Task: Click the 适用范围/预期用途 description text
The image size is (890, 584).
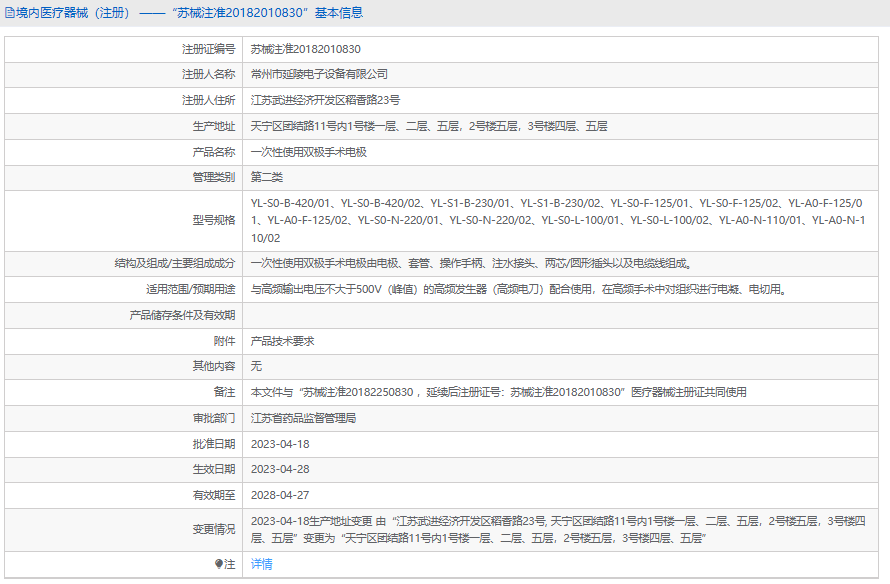Action: pos(517,289)
